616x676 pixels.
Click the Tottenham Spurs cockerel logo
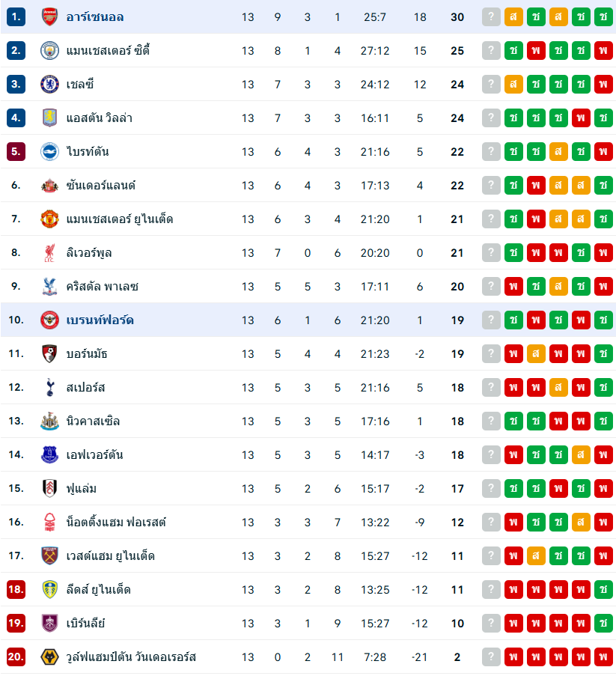point(49,388)
